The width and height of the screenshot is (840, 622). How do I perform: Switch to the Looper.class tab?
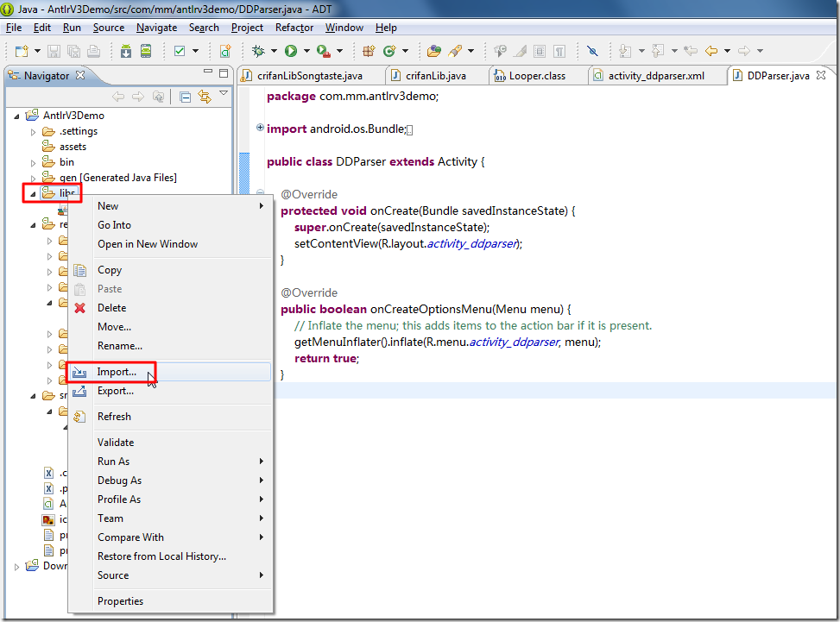536,76
